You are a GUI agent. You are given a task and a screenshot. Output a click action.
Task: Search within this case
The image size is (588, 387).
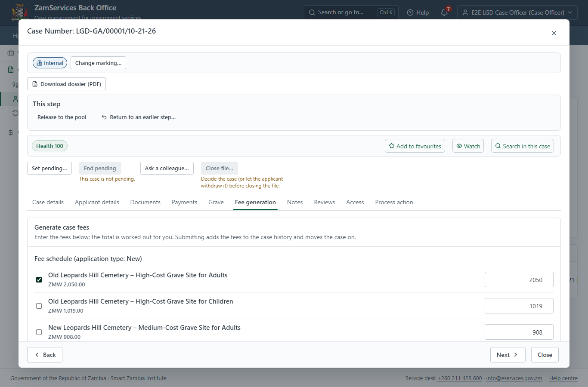(x=523, y=146)
